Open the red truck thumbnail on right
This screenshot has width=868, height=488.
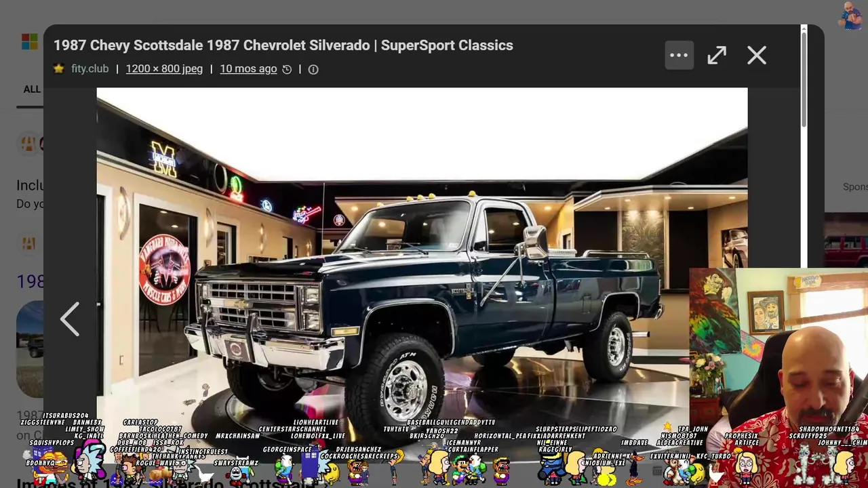coord(846,240)
